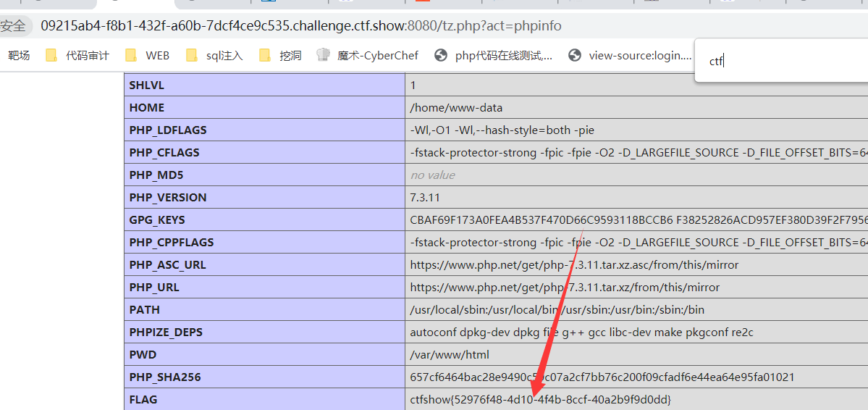Select the PHP_SHA256 name cell
The image size is (868, 410).
tap(265, 377)
